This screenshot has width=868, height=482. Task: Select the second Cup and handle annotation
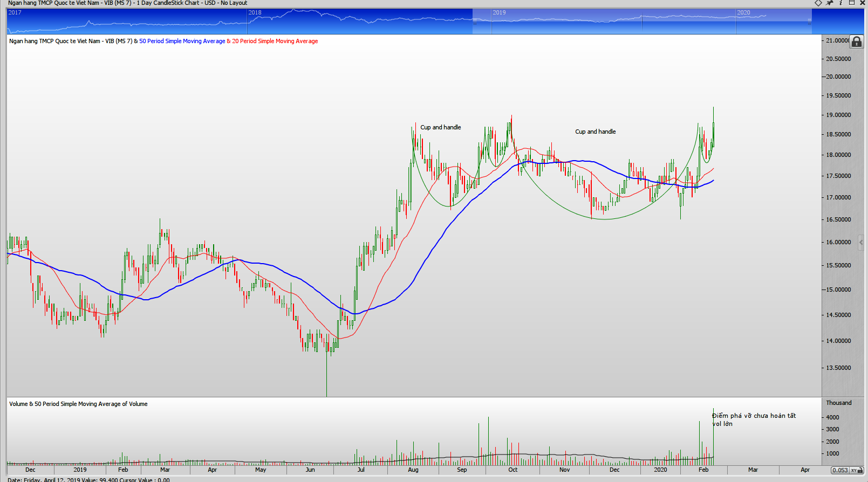(595, 132)
